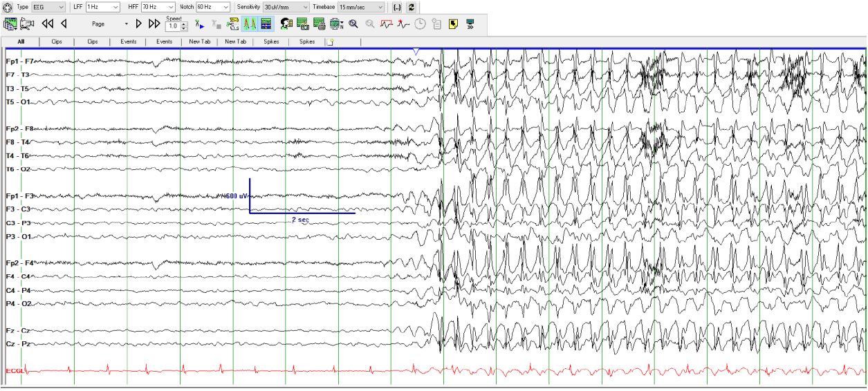
Task: Fast rewind with double left arrows
Action: tap(47, 23)
